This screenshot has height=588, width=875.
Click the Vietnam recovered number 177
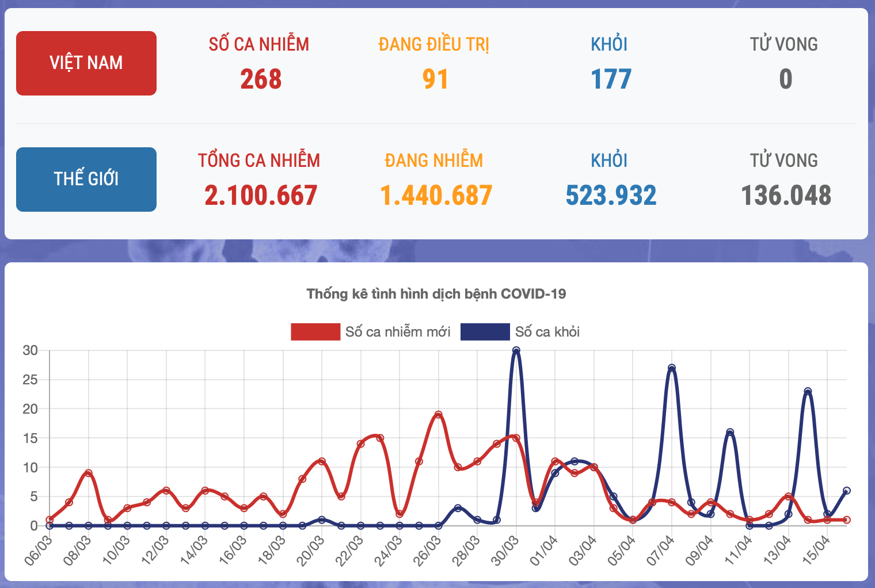tap(611, 79)
